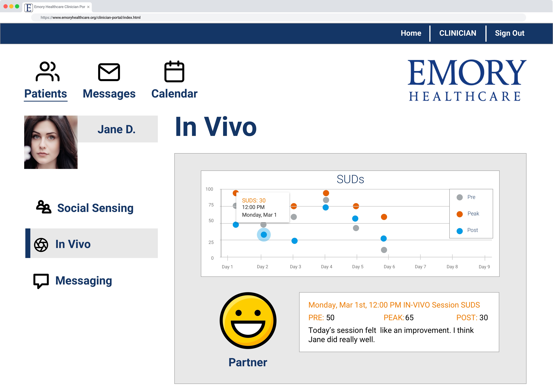Click Jane D.'s profile photo
The image size is (553, 392).
51,142
